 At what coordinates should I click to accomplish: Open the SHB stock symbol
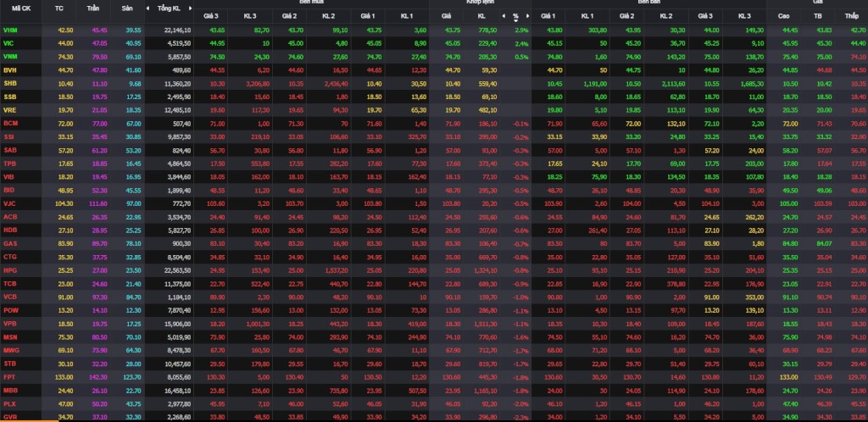point(10,84)
